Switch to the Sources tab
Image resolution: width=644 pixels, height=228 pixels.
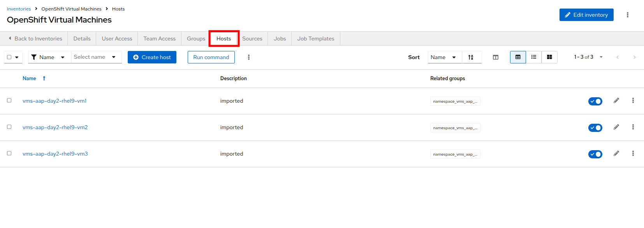[x=252, y=39]
